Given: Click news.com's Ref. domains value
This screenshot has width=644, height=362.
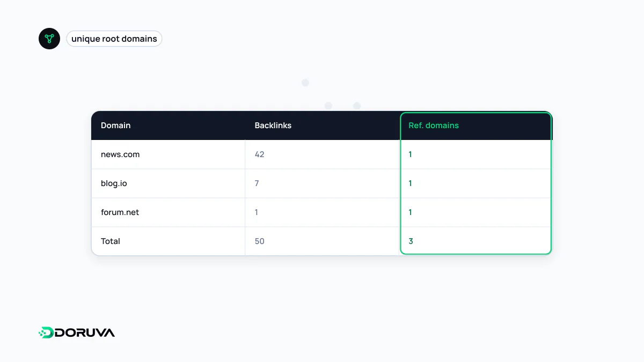Looking at the screenshot, I should click(x=410, y=154).
